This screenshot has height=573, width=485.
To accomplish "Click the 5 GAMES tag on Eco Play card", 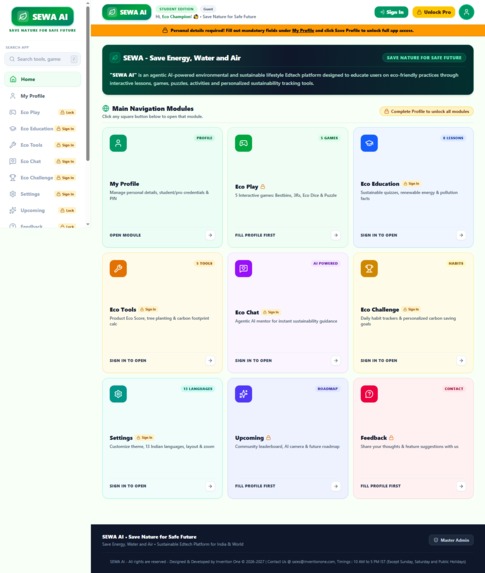I will click(330, 138).
